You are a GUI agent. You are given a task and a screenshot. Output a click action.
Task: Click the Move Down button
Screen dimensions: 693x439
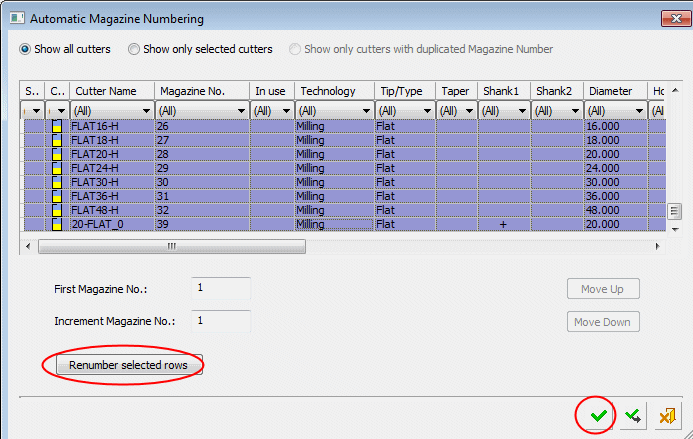pyautogui.click(x=602, y=322)
